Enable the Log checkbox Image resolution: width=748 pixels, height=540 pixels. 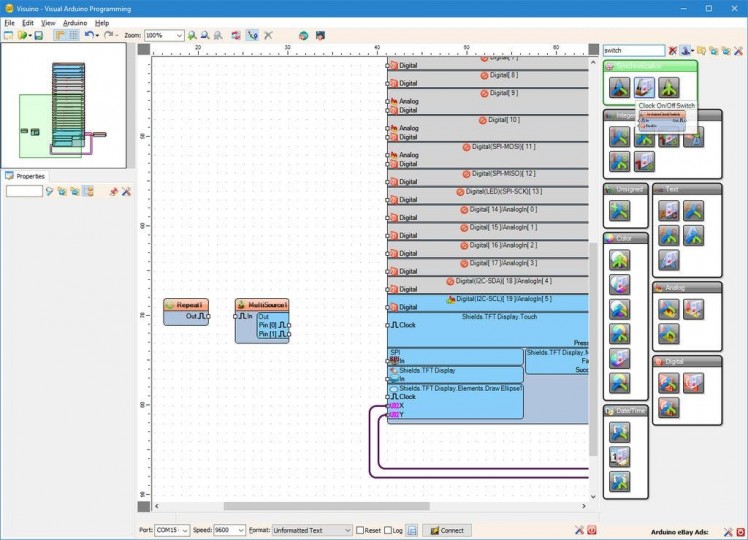click(388, 530)
